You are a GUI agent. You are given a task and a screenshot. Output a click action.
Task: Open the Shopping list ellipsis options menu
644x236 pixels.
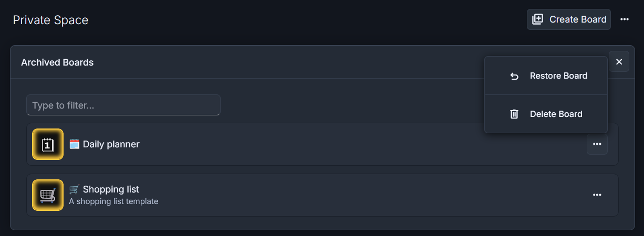tap(597, 195)
